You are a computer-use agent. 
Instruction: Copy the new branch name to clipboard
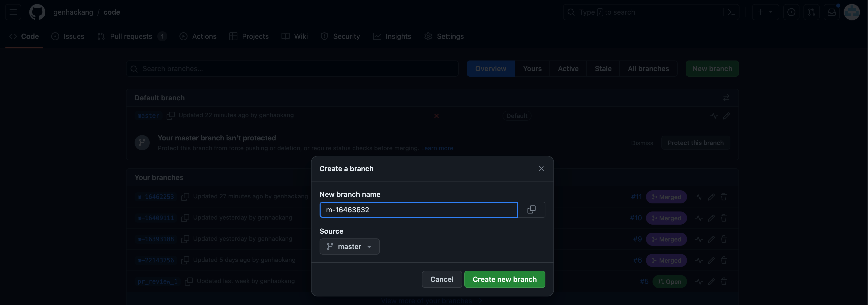click(531, 210)
